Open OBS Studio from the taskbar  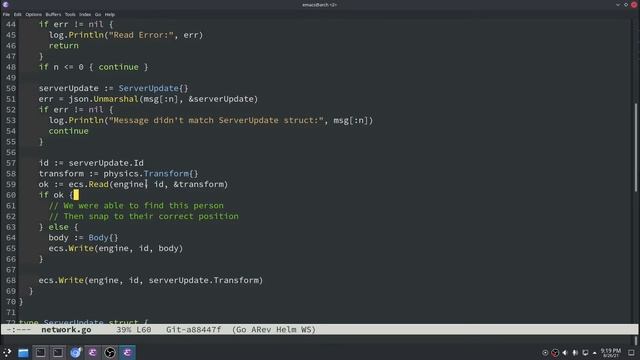pos(110,353)
